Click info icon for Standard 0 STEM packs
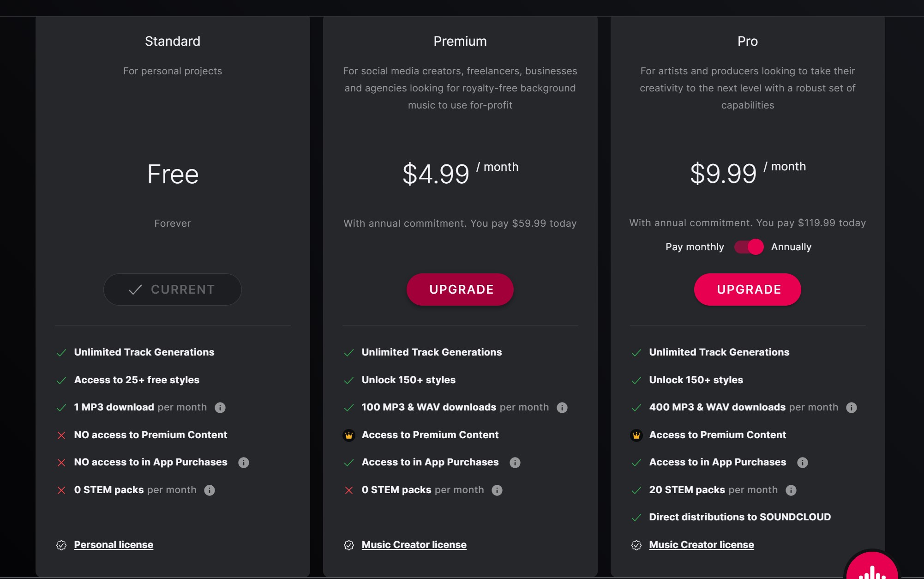 (x=210, y=490)
